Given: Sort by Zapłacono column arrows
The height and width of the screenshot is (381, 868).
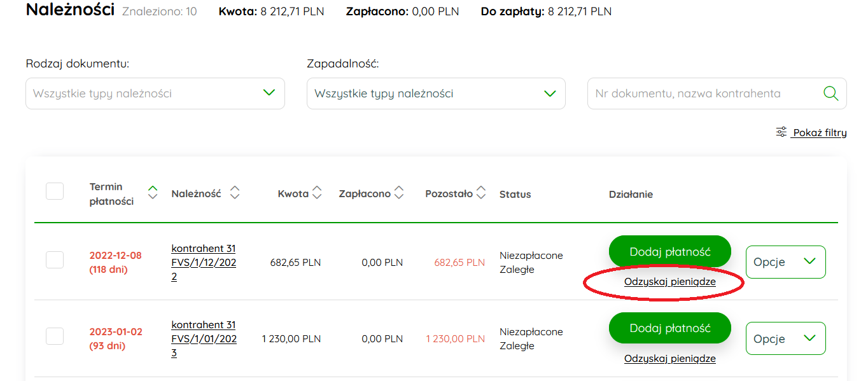Looking at the screenshot, I should (399, 193).
